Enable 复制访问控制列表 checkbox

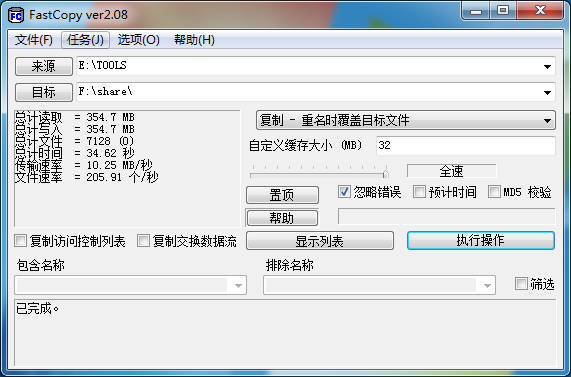click(x=20, y=241)
